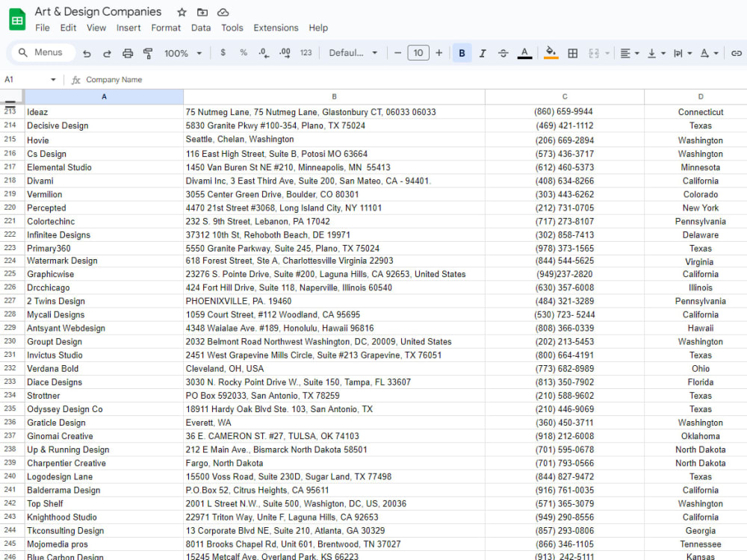Open the text color picker

(524, 53)
